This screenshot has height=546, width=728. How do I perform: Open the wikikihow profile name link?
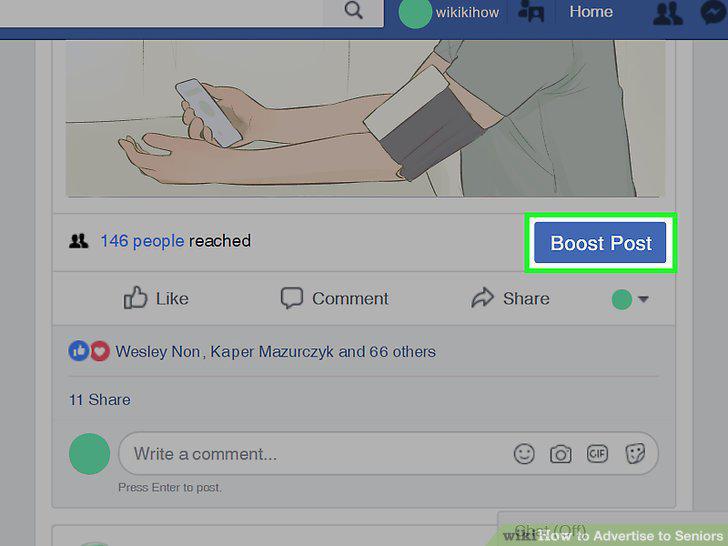point(467,13)
